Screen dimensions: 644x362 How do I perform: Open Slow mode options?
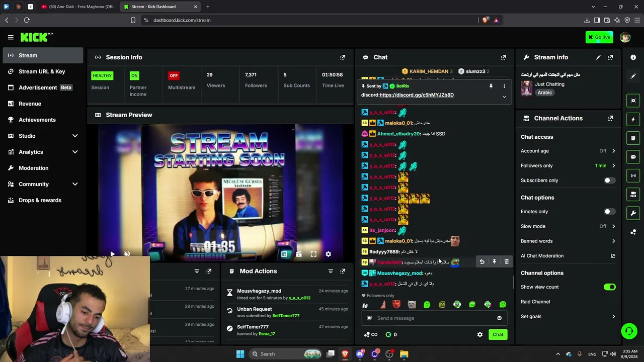(x=568, y=226)
